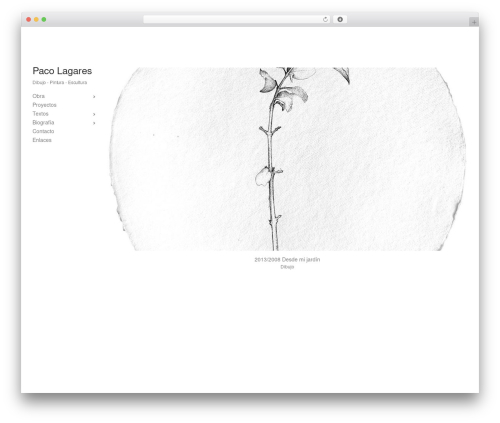This screenshot has width=500, height=423.
Task: Reload the page with the refresh icon
Action: pyautogui.click(x=325, y=19)
